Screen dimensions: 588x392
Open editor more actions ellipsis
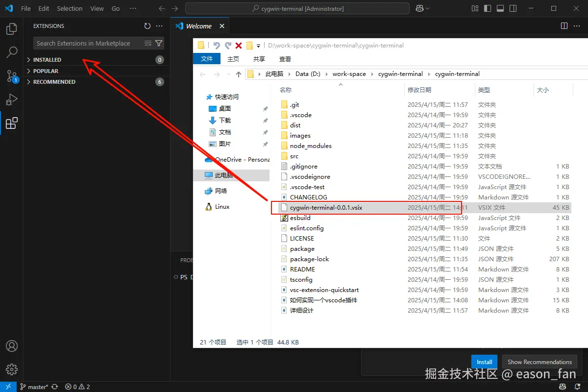577,26
